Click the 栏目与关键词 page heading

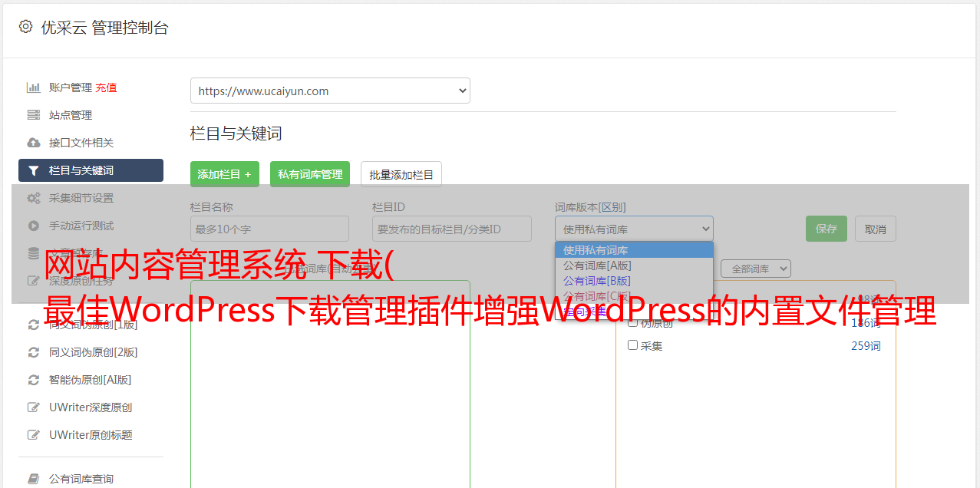pos(236,134)
